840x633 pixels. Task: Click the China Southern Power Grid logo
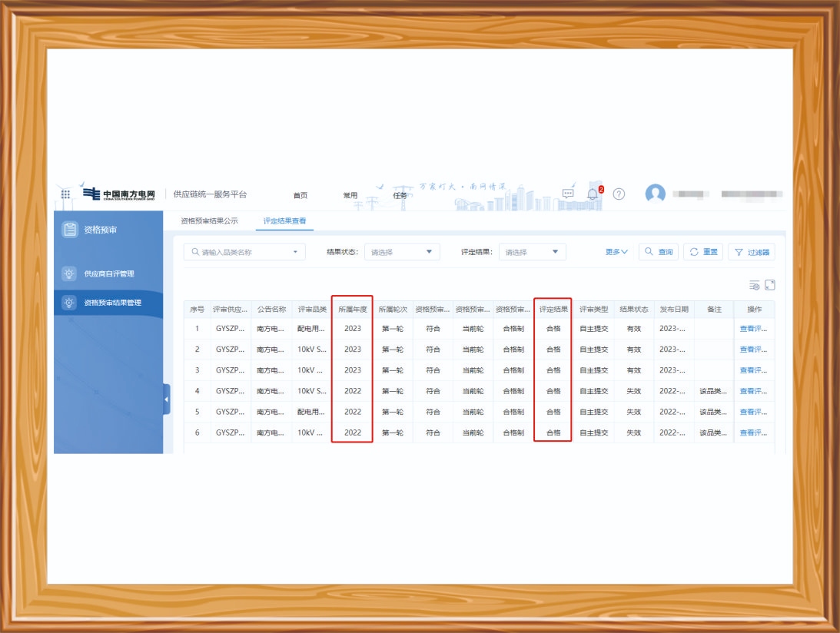(x=119, y=195)
